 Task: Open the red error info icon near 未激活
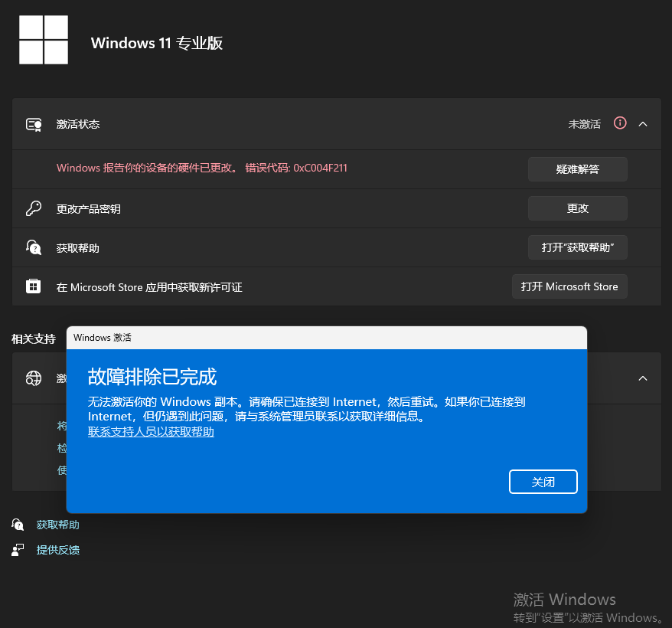click(620, 123)
